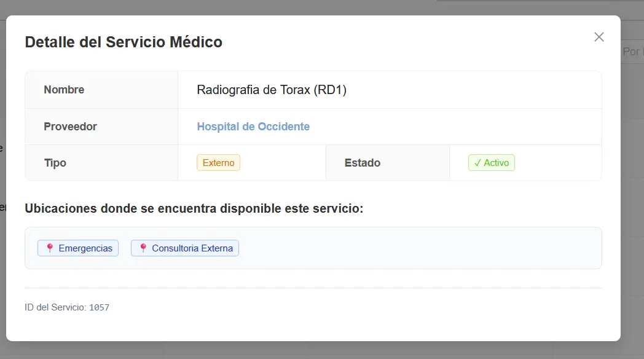Image resolution: width=644 pixels, height=359 pixels.
Task: Click the ID del Servicio 1057 text
Action: click(66, 307)
